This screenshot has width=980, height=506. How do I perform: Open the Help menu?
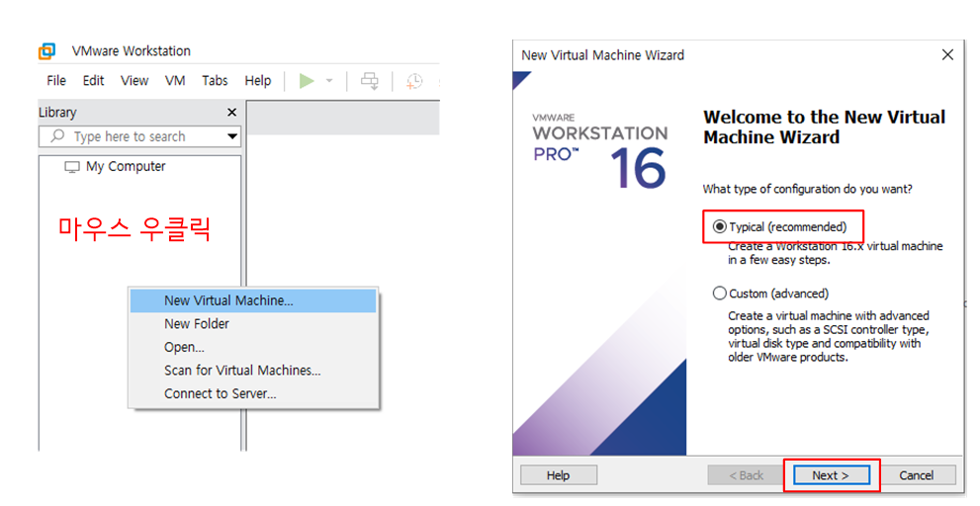(x=257, y=81)
